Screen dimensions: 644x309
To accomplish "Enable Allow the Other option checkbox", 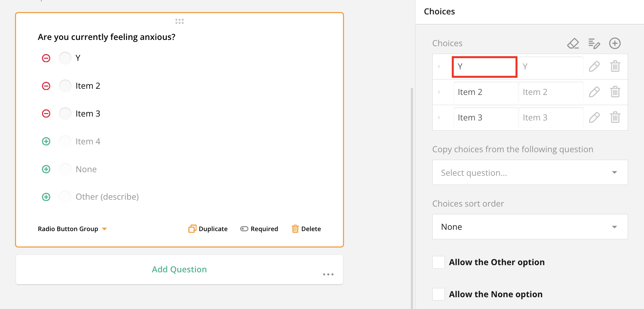I will pyautogui.click(x=438, y=262).
